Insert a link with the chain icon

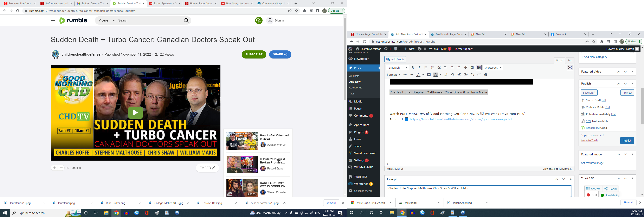pos(465,68)
